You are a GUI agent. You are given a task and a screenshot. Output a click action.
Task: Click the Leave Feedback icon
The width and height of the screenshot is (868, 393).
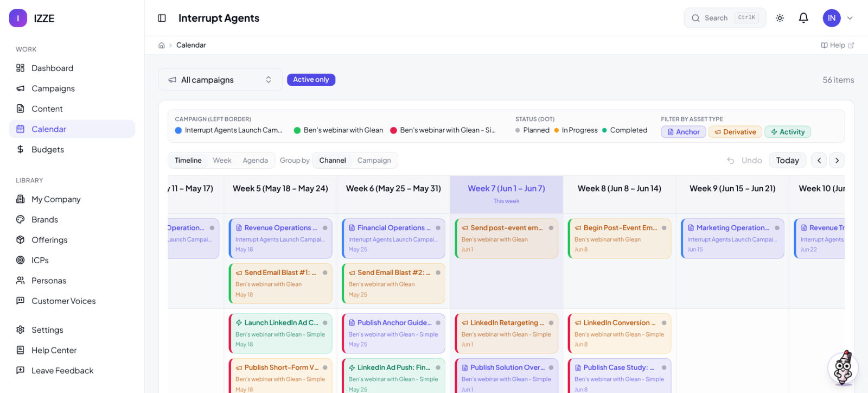(21, 371)
